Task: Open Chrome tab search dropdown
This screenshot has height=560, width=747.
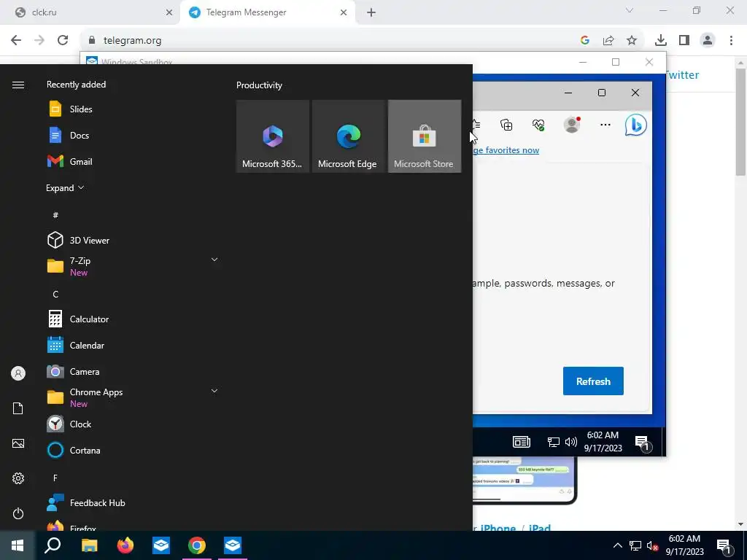Action: (x=630, y=10)
